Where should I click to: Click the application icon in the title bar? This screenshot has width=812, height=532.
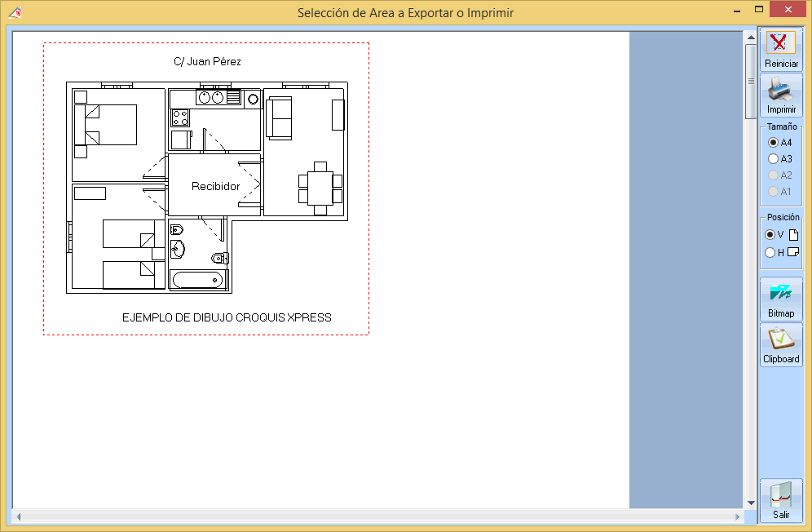tap(14, 12)
